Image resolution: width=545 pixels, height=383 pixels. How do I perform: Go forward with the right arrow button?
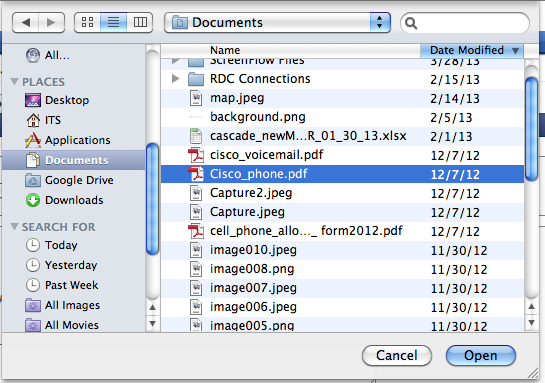(51, 23)
